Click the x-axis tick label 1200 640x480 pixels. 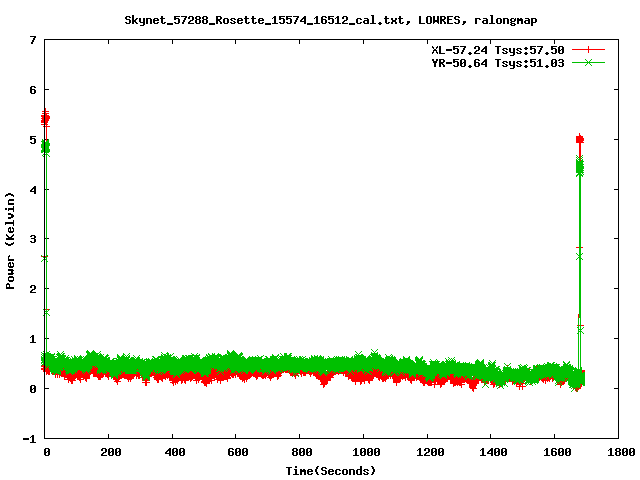[x=430, y=452]
